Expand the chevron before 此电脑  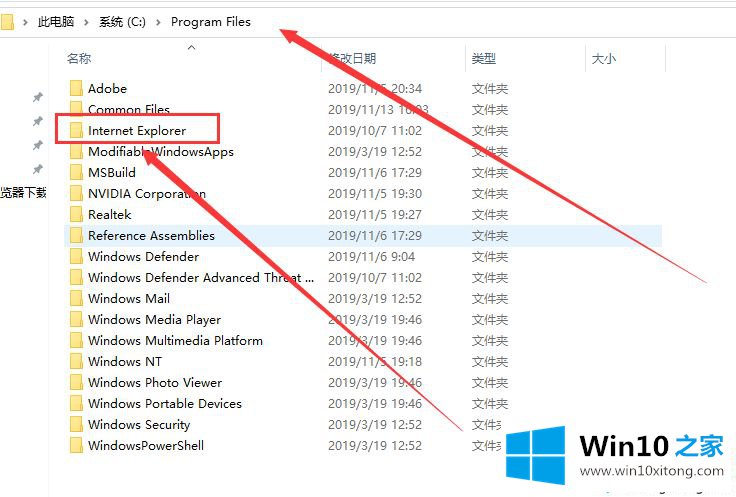25,22
